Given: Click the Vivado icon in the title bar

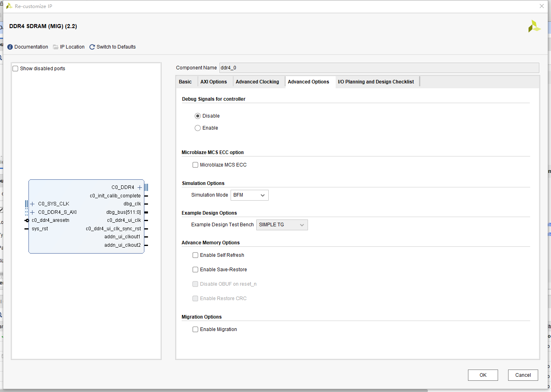Looking at the screenshot, I should click(x=9, y=6).
